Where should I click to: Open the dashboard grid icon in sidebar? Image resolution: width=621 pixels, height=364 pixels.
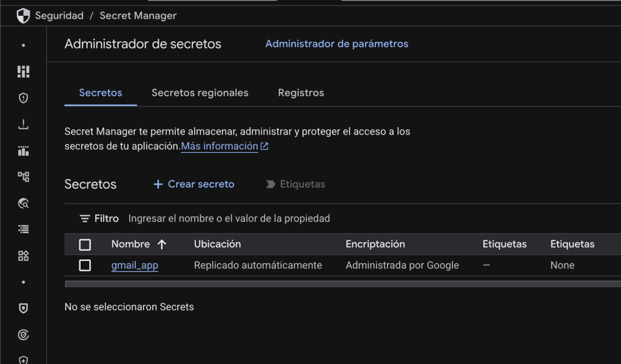(24, 71)
